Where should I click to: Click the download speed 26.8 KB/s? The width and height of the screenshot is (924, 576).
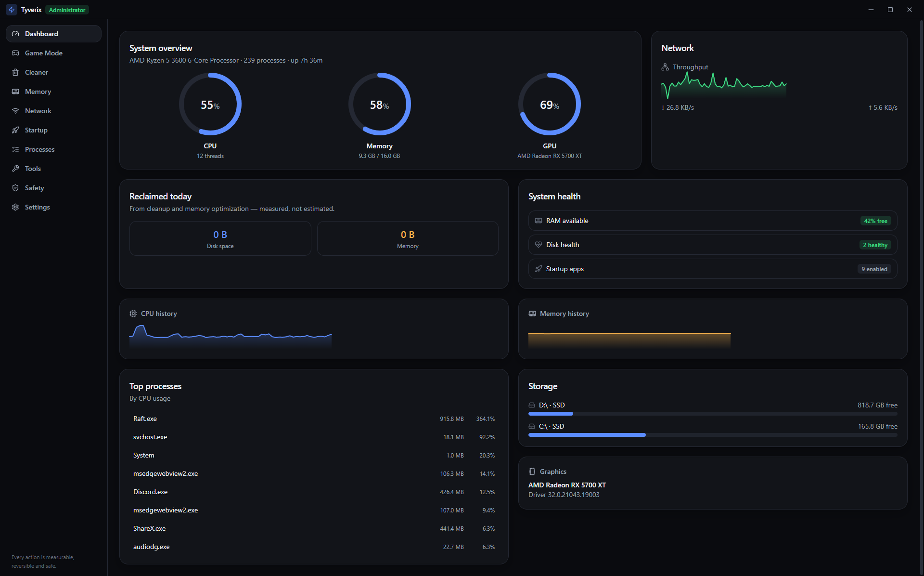(x=678, y=107)
